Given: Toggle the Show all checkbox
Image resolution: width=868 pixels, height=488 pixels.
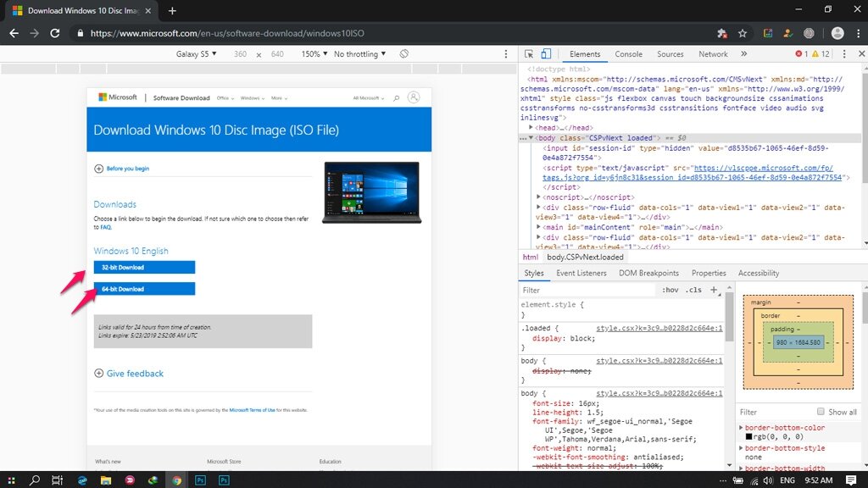Looking at the screenshot, I should pyautogui.click(x=821, y=411).
